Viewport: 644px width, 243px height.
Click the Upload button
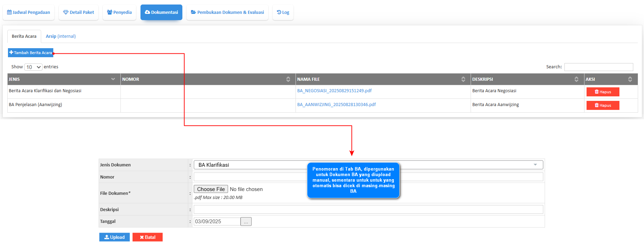115,237
